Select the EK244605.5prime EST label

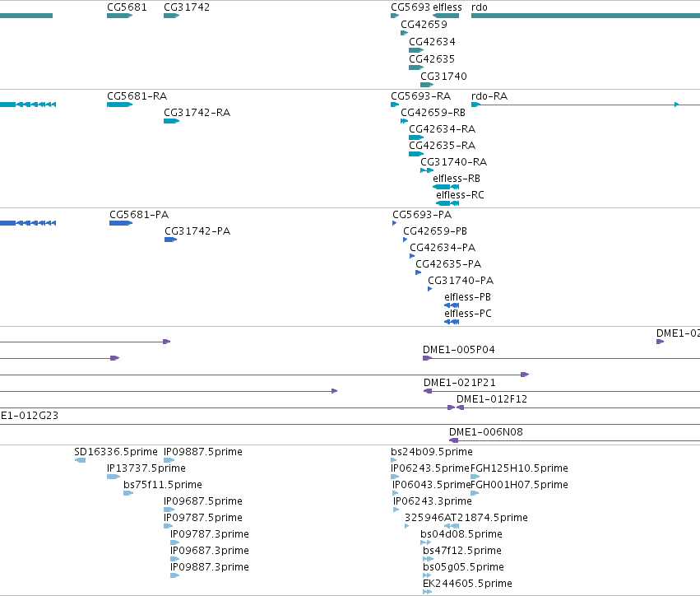pos(467,584)
